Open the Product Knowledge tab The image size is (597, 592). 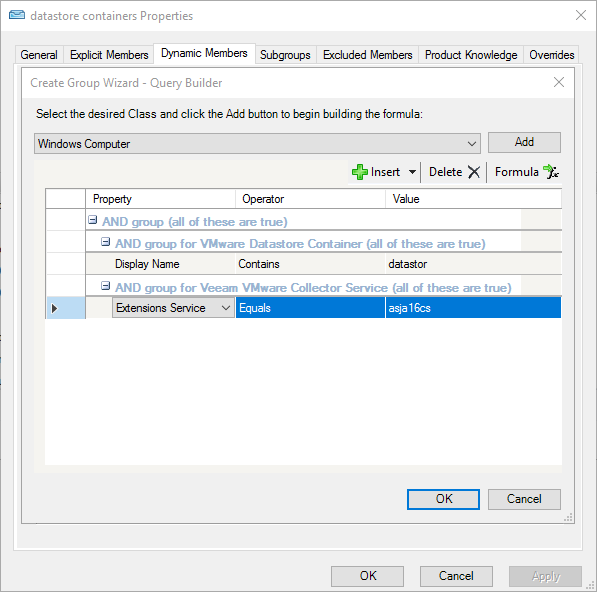[471, 55]
